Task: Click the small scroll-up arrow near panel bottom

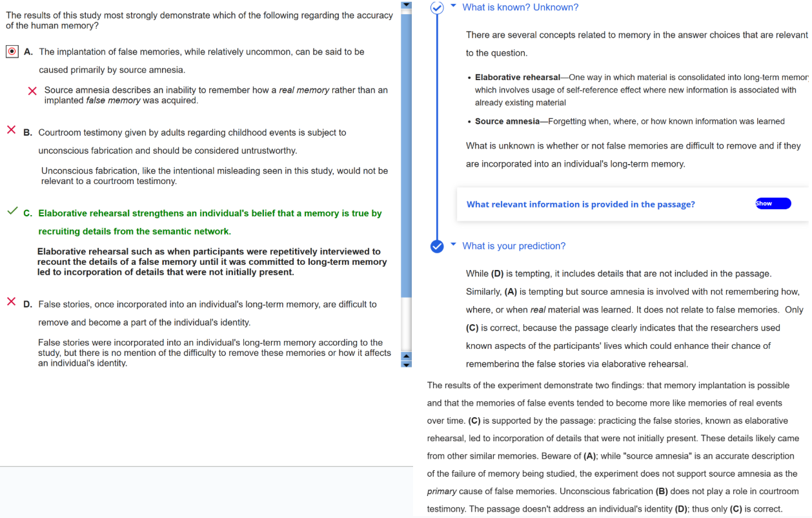Action: pyautogui.click(x=406, y=356)
